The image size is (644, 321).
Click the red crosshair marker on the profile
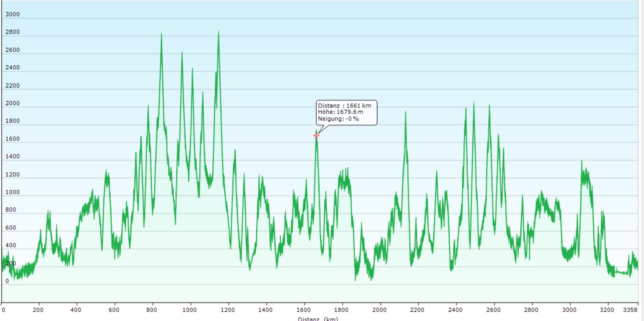[316, 135]
